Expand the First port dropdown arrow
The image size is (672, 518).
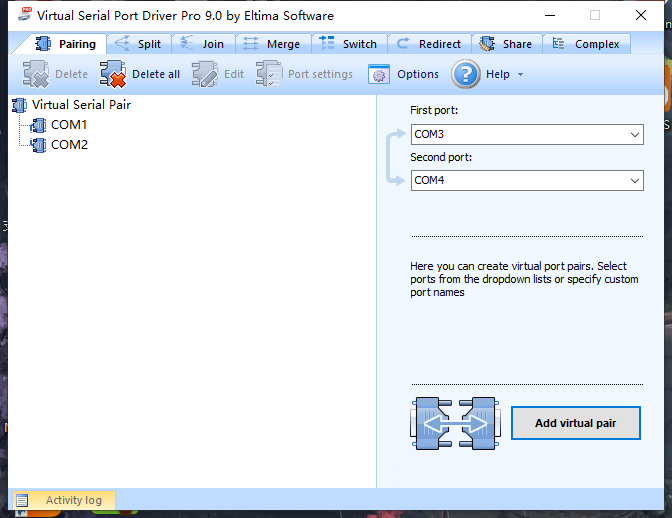pos(635,135)
